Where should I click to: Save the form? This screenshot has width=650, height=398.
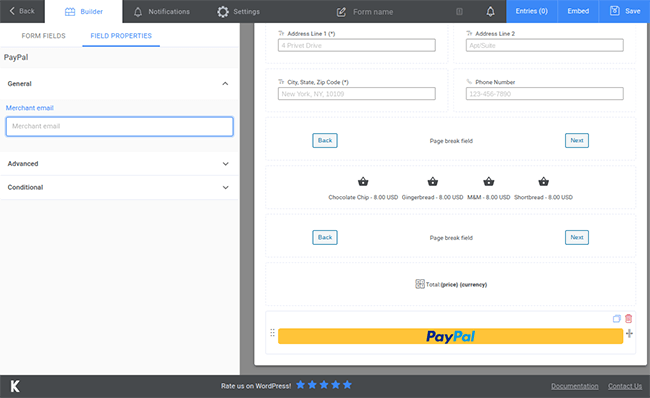click(625, 11)
